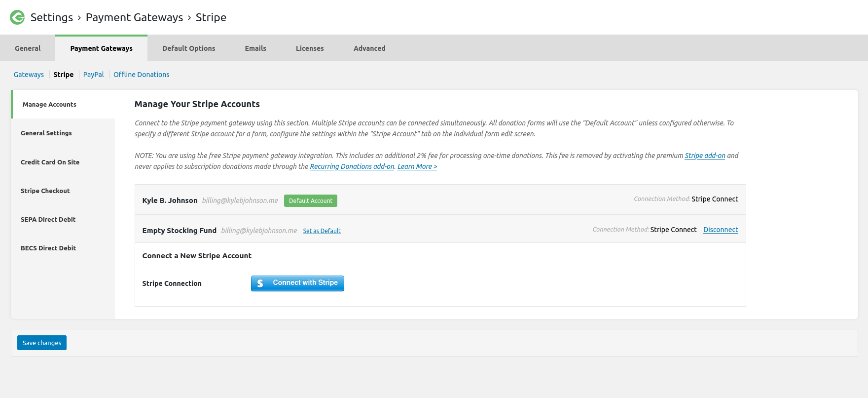
Task: Go to the Licenses tab
Action: point(310,48)
